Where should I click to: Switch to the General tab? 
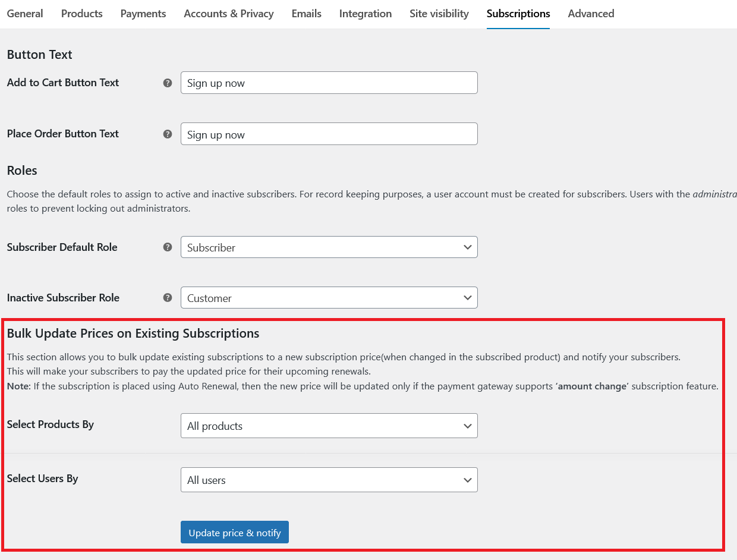point(25,13)
